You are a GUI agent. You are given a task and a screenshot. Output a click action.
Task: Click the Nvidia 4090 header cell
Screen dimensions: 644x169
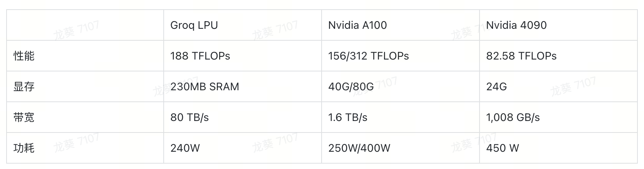pyautogui.click(x=558, y=25)
